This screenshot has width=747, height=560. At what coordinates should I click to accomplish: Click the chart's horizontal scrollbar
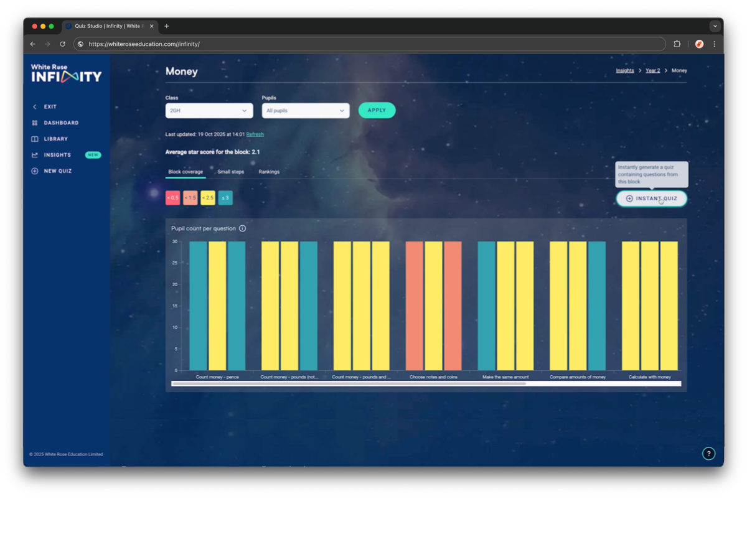point(349,384)
